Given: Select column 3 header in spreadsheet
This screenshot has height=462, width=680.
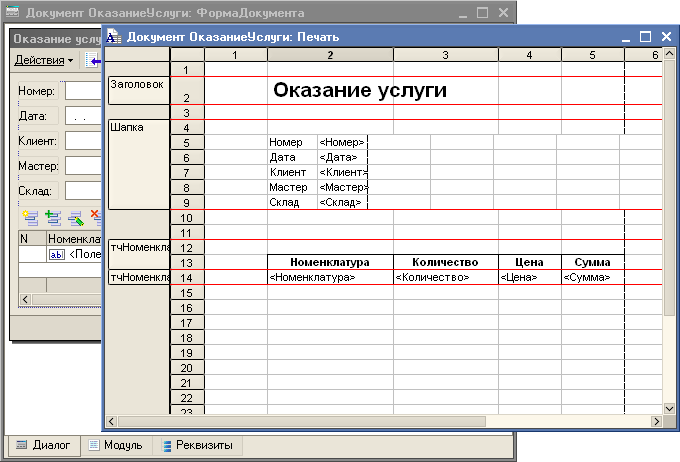Looking at the screenshot, I should point(445,54).
